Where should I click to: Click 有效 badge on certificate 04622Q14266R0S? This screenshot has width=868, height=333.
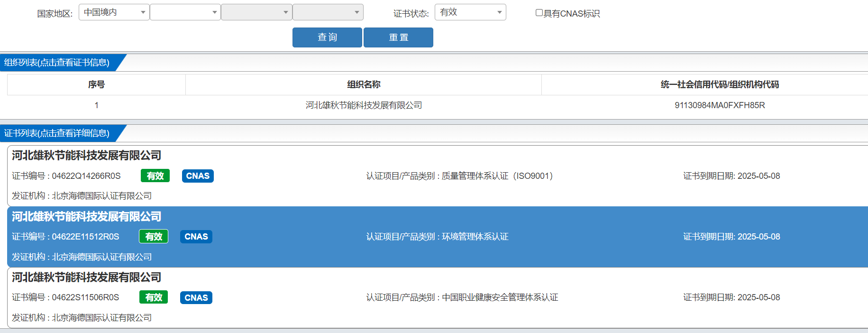pyautogui.click(x=155, y=176)
